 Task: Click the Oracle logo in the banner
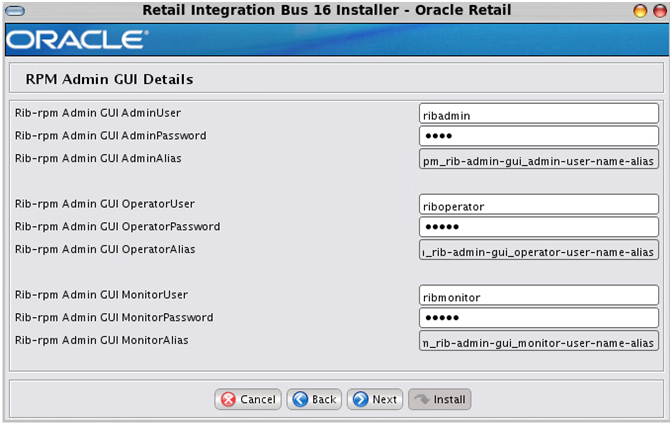pos(77,39)
